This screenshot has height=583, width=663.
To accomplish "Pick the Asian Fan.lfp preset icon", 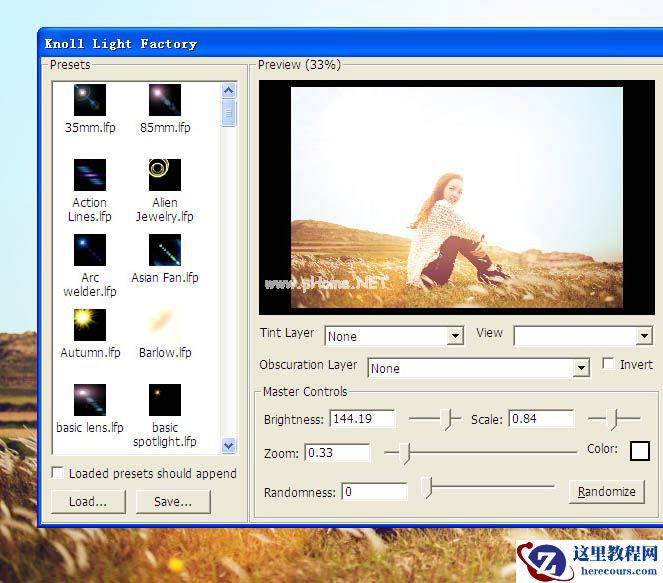I will pyautogui.click(x=165, y=250).
